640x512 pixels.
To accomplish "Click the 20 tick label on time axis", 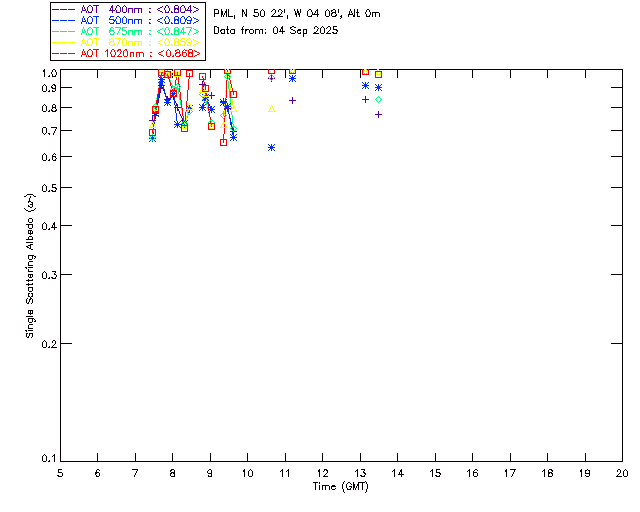I will pos(622,472).
